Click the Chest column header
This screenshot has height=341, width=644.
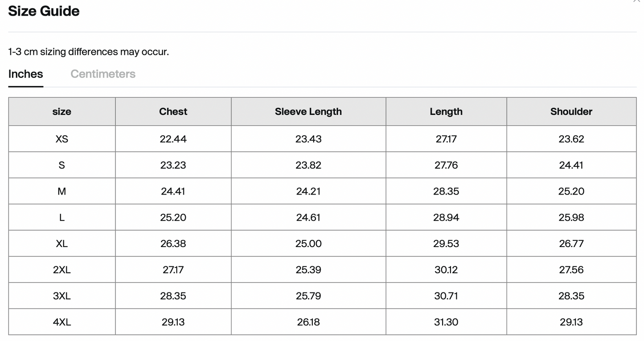click(x=173, y=112)
